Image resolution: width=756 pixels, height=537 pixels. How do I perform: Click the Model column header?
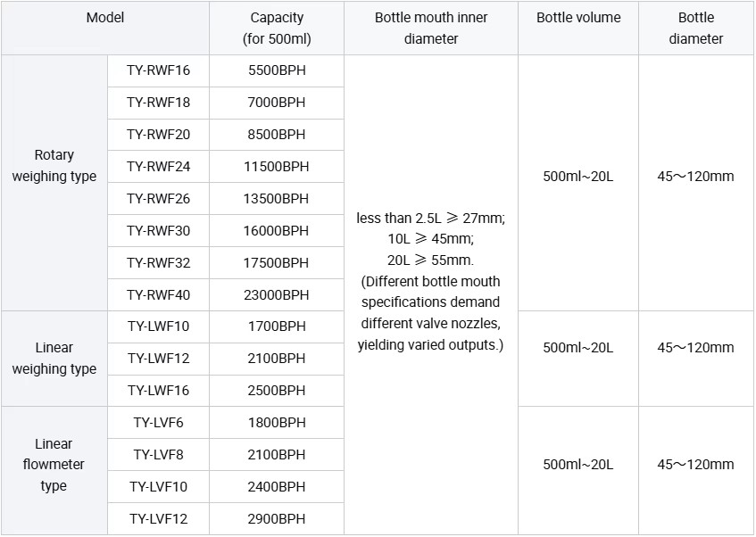click(105, 28)
